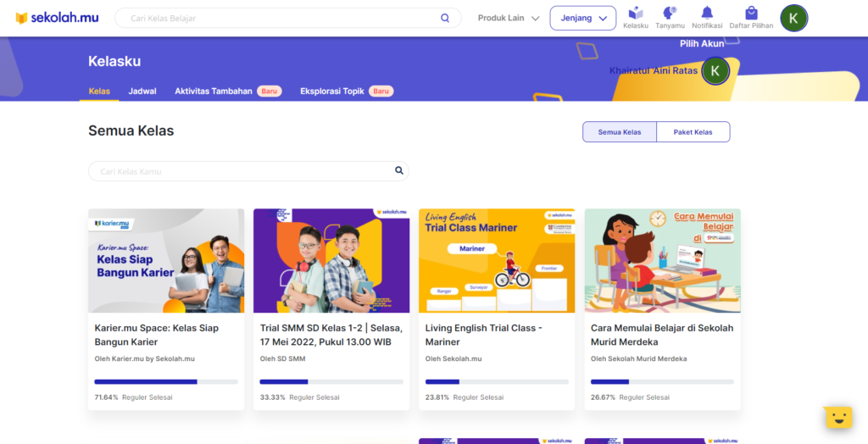Click 'Oleh Karier.mu by Sekolah.mu' text
The width and height of the screenshot is (868, 444).
(144, 358)
